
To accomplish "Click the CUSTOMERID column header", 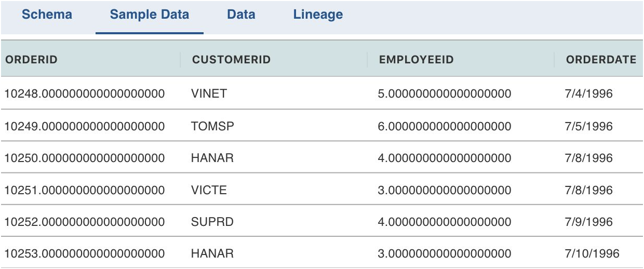I will (x=232, y=60).
